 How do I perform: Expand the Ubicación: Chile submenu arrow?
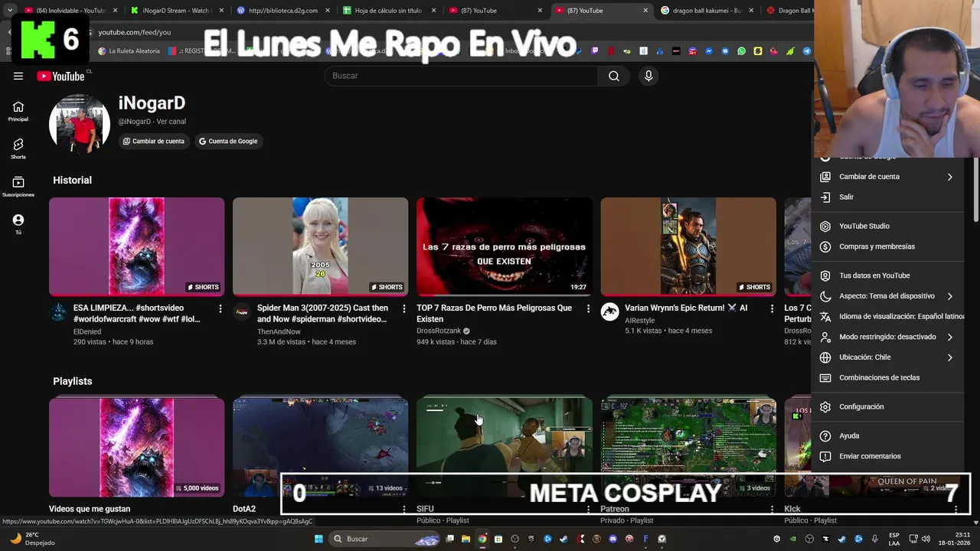950,357
